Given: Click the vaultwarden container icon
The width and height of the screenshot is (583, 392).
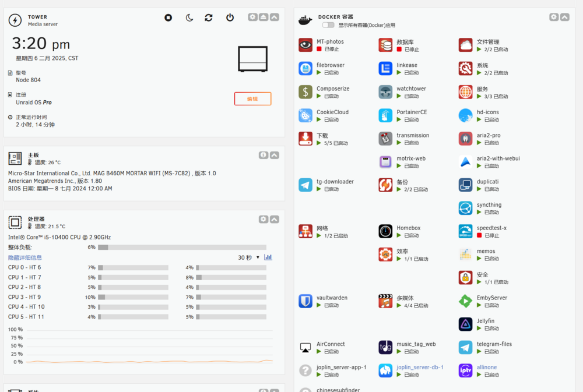Looking at the screenshot, I should tap(305, 301).
